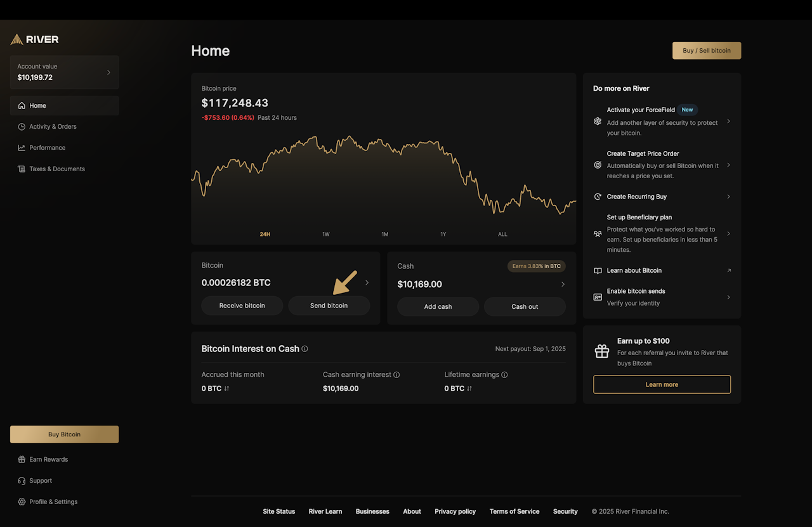Viewport: 812px width, 527px height.
Task: Click the $10,169.00 amount in the Cash card
Action: click(x=420, y=285)
